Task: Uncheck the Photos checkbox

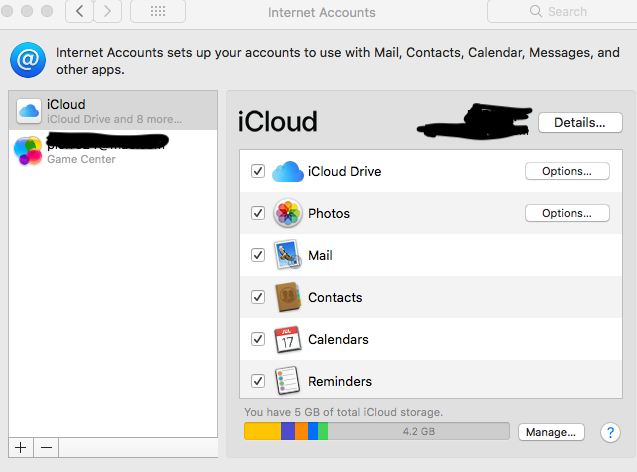Action: tap(258, 213)
